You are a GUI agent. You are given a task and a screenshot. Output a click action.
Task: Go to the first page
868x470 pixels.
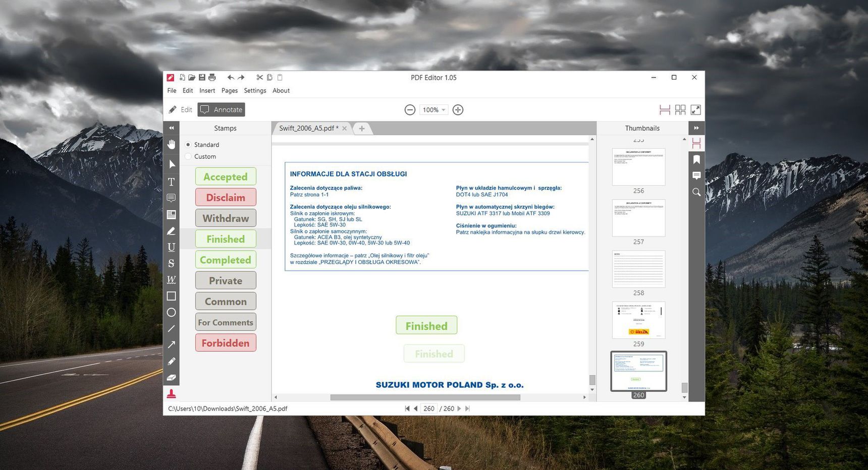click(x=407, y=409)
